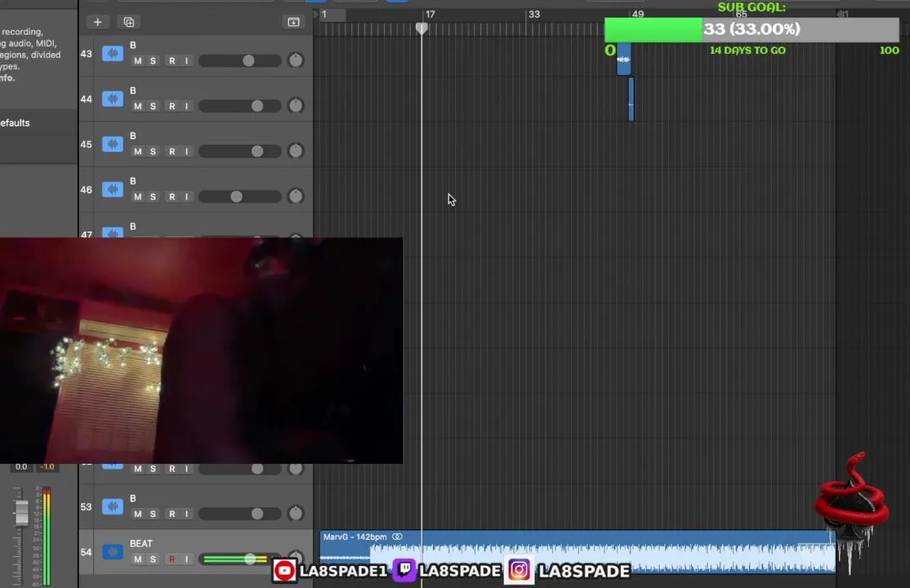Click the volume slider of track 43
The height and width of the screenshot is (588, 910).
[239, 60]
